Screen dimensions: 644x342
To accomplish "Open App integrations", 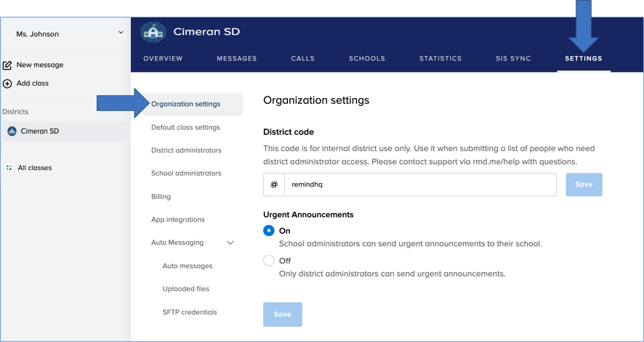I will click(178, 219).
